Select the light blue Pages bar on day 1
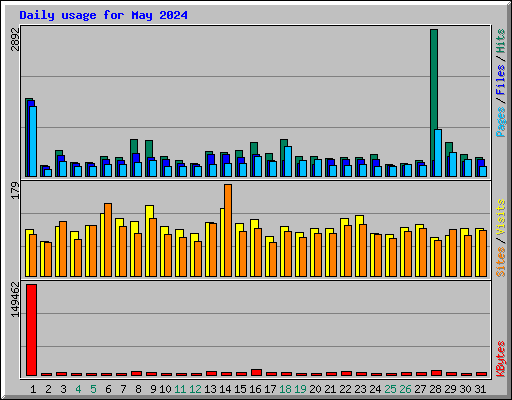 click(x=33, y=141)
